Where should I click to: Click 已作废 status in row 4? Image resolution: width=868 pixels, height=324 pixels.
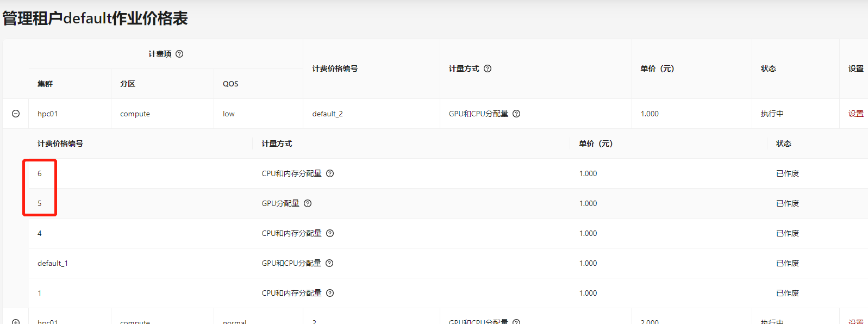[788, 233]
